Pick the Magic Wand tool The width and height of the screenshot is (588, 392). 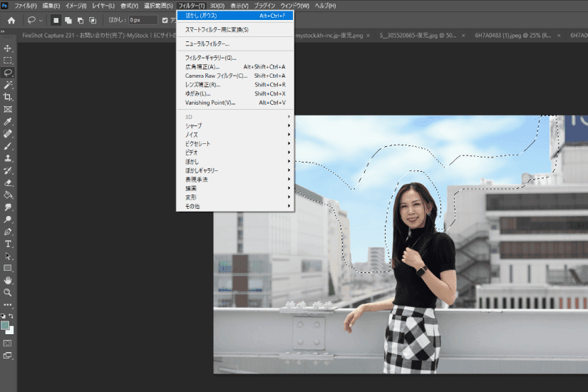[9, 85]
